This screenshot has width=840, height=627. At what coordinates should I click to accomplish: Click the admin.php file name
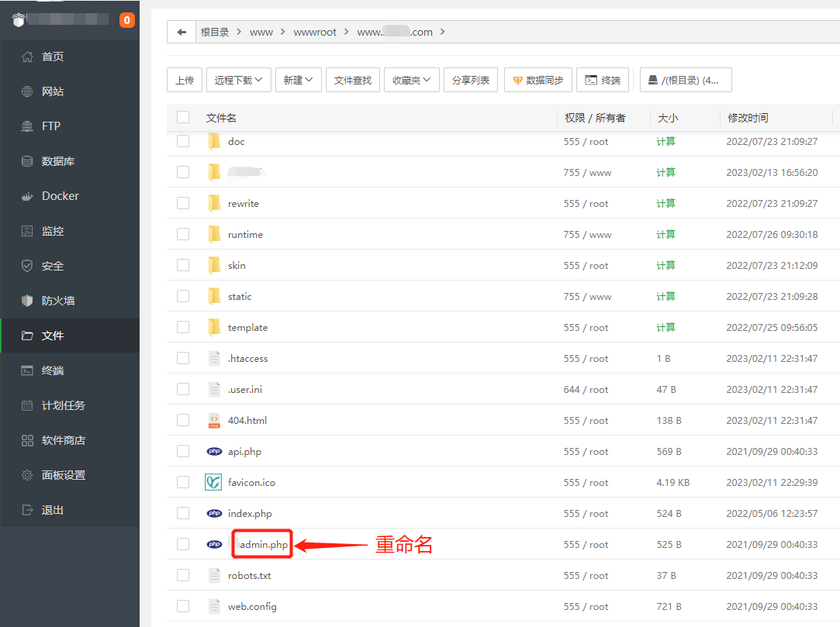point(264,545)
